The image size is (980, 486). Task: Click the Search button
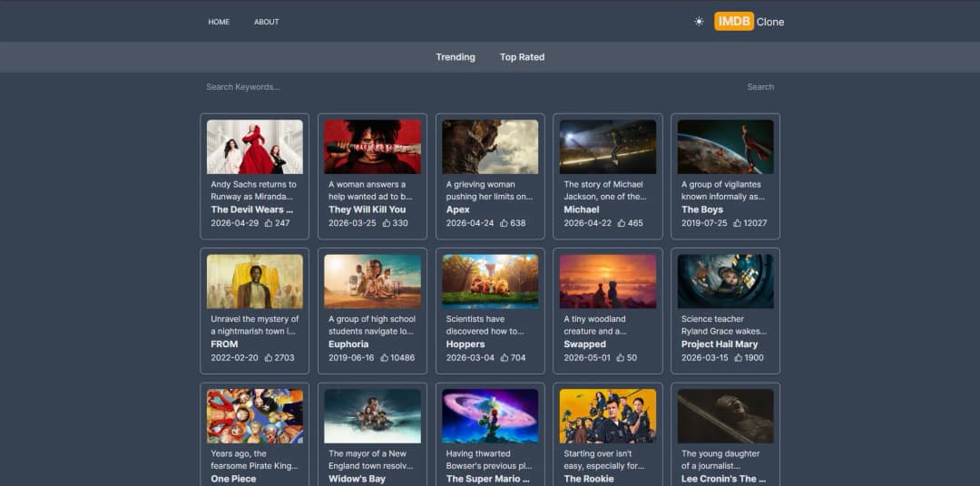(x=760, y=87)
